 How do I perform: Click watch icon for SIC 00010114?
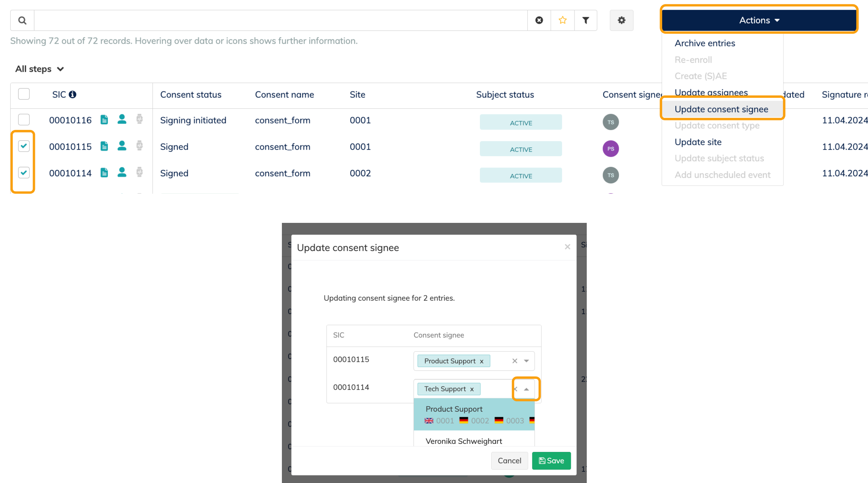tap(139, 173)
